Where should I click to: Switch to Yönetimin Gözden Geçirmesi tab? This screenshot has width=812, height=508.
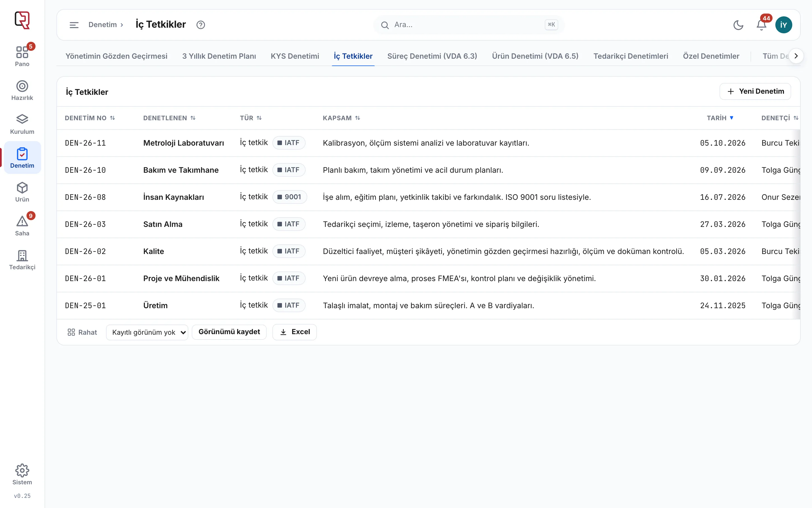[116, 56]
